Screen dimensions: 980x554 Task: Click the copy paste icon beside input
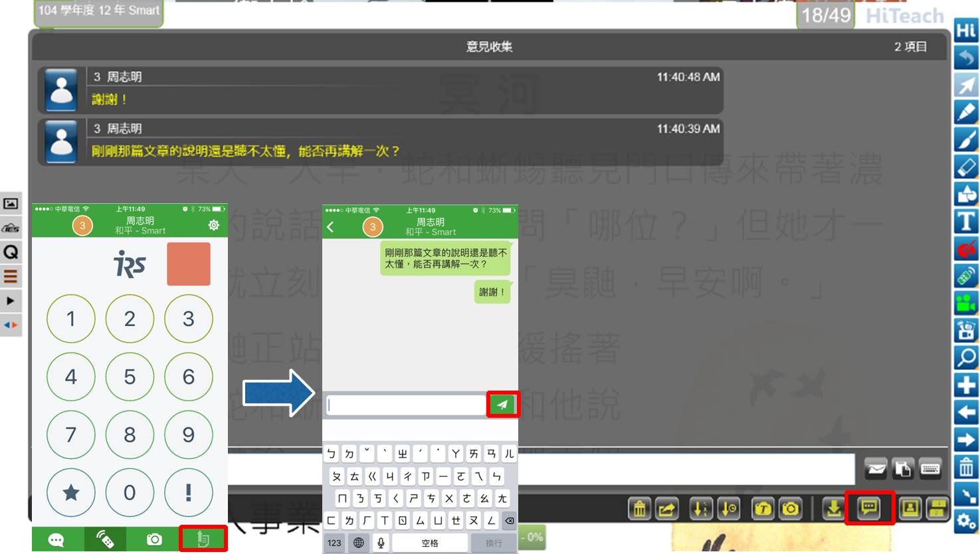[903, 469]
